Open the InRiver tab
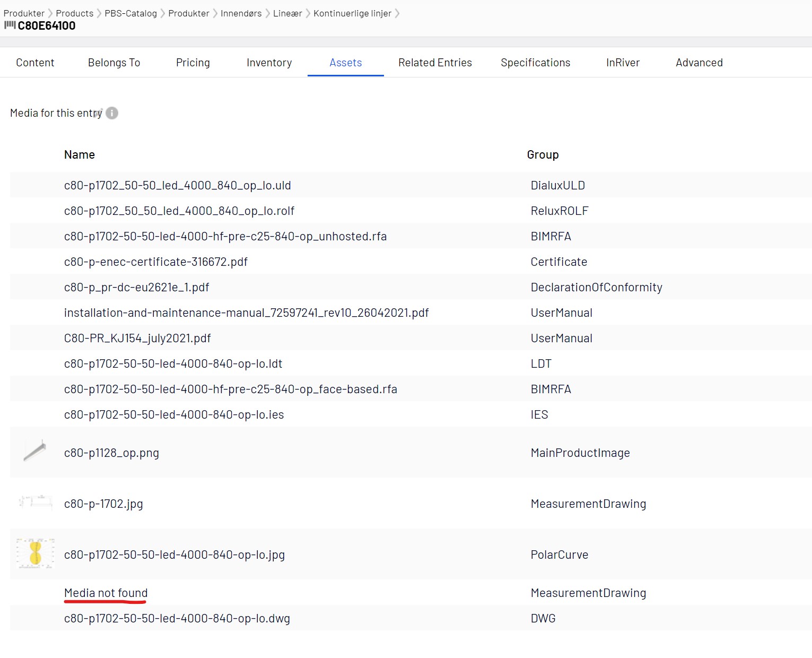The height and width of the screenshot is (658, 812). pos(623,63)
